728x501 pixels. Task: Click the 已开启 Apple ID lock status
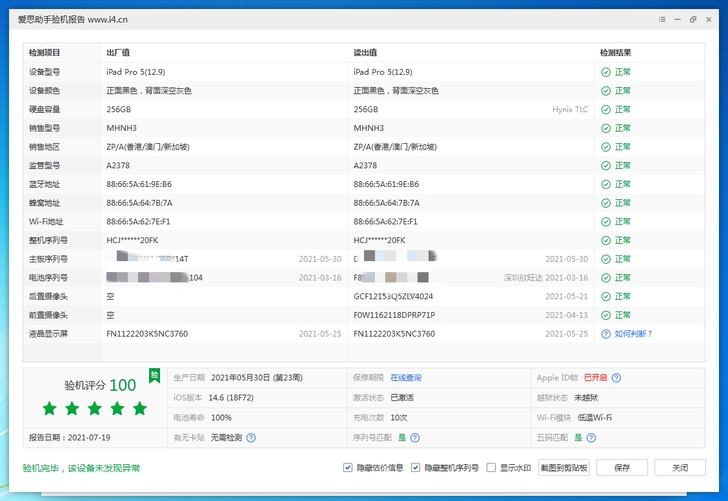[595, 378]
